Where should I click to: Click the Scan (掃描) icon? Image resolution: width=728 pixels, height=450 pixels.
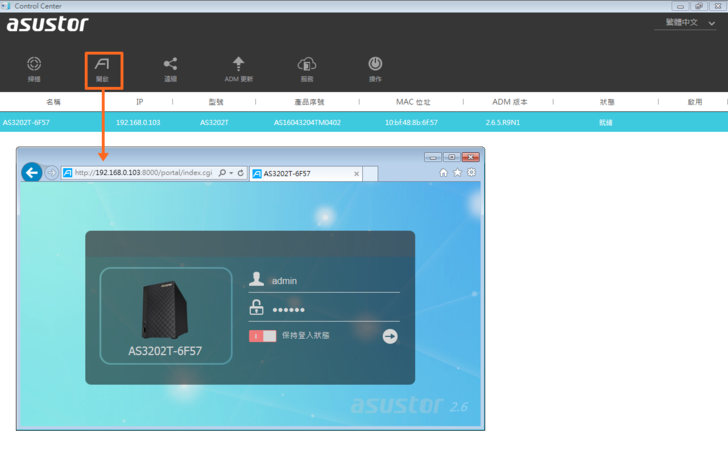click(x=34, y=68)
